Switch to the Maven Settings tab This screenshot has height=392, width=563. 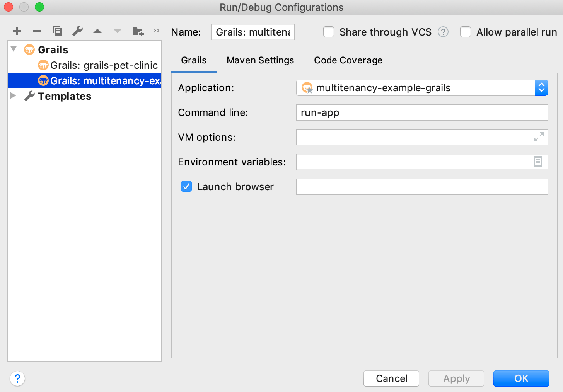coord(260,60)
